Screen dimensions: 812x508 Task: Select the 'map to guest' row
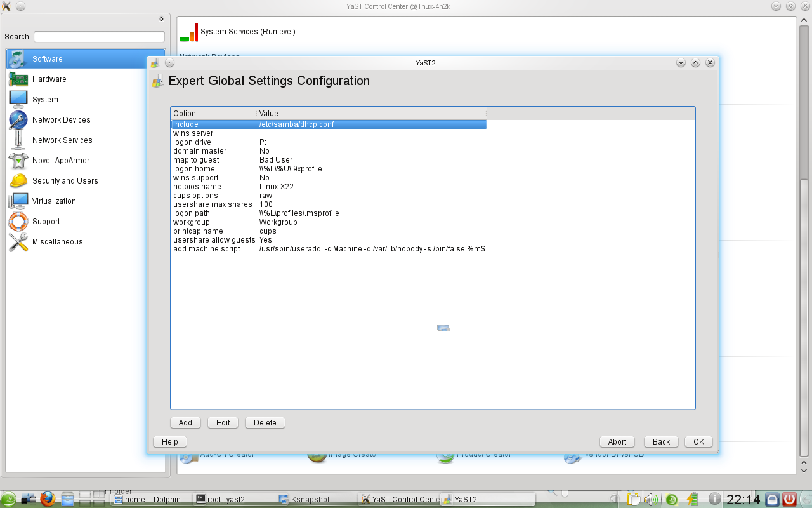pyautogui.click(x=329, y=160)
